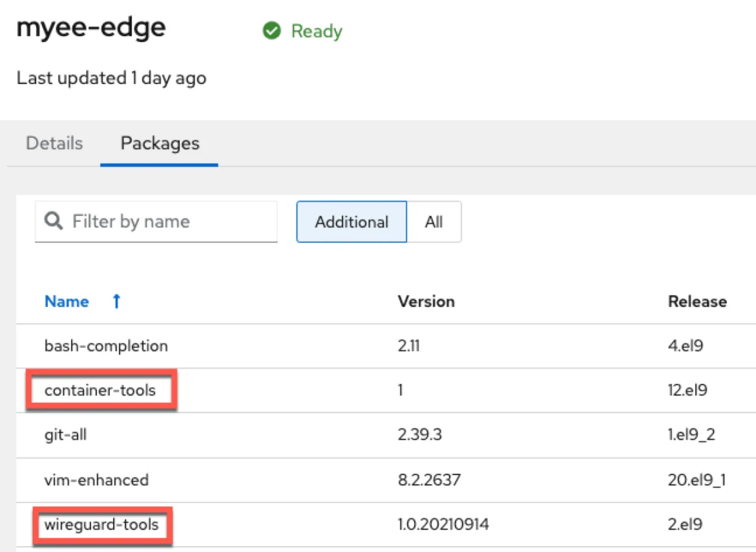Click the Last updated 1 day ago text

tap(111, 78)
